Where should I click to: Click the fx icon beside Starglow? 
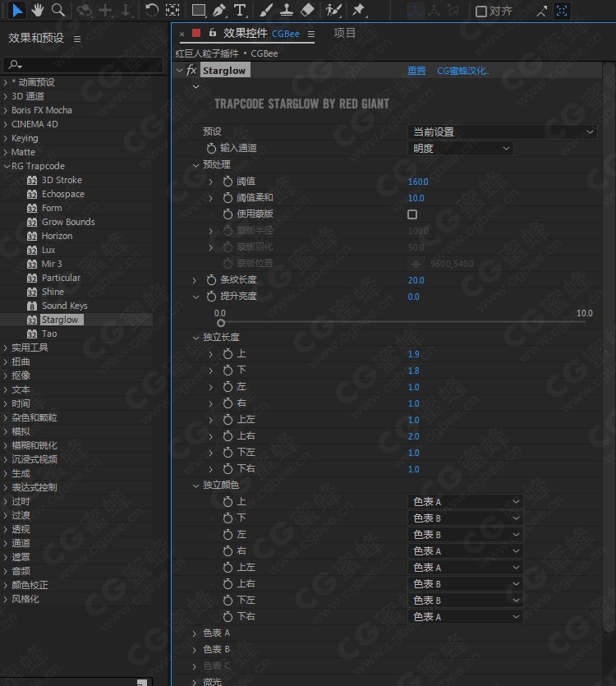point(191,71)
